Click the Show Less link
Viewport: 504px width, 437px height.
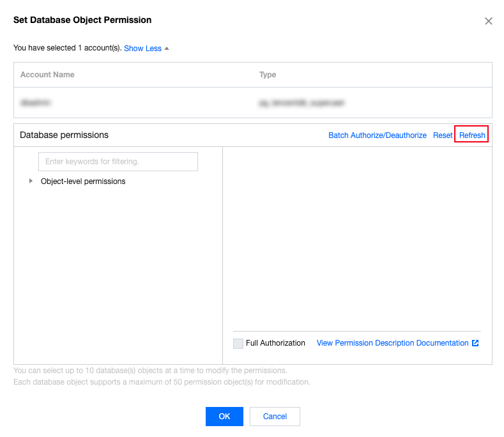[142, 49]
